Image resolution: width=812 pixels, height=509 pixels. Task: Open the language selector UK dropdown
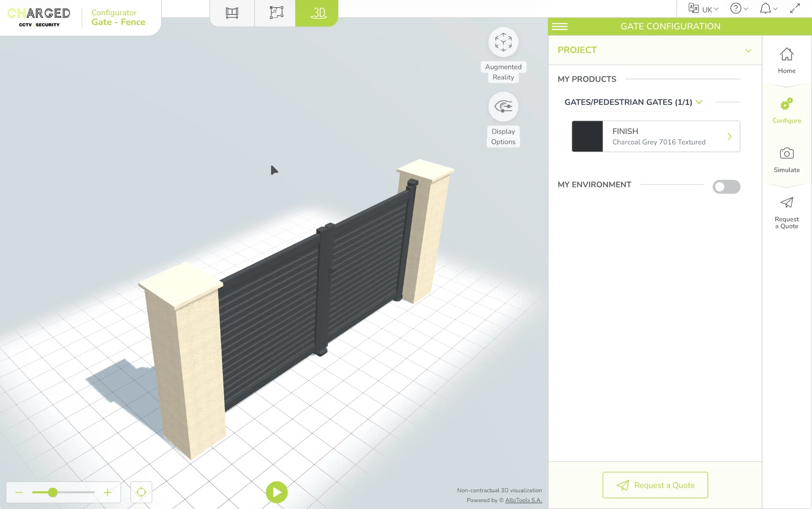pyautogui.click(x=704, y=9)
